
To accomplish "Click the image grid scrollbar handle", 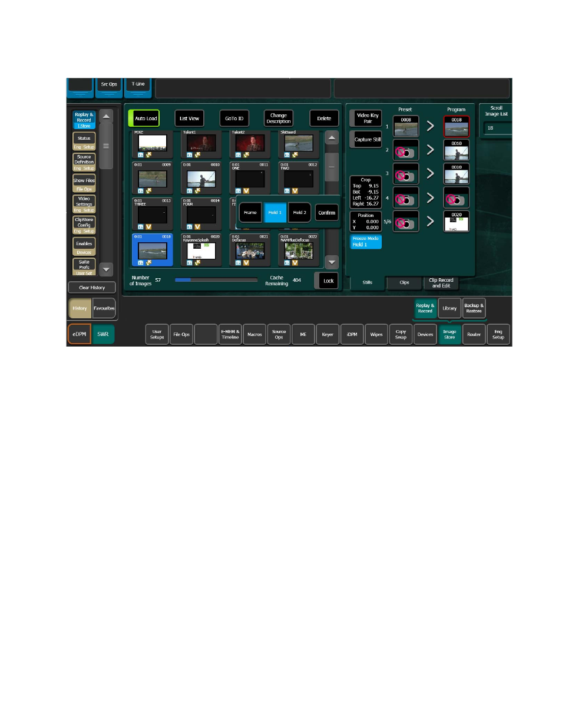I will click(x=332, y=167).
